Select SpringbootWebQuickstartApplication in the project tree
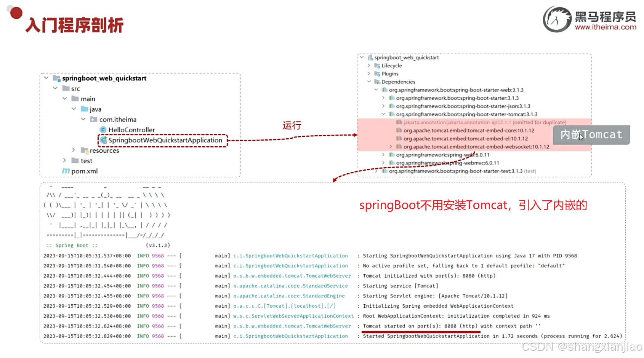This screenshot has height=358, width=644. click(x=165, y=140)
